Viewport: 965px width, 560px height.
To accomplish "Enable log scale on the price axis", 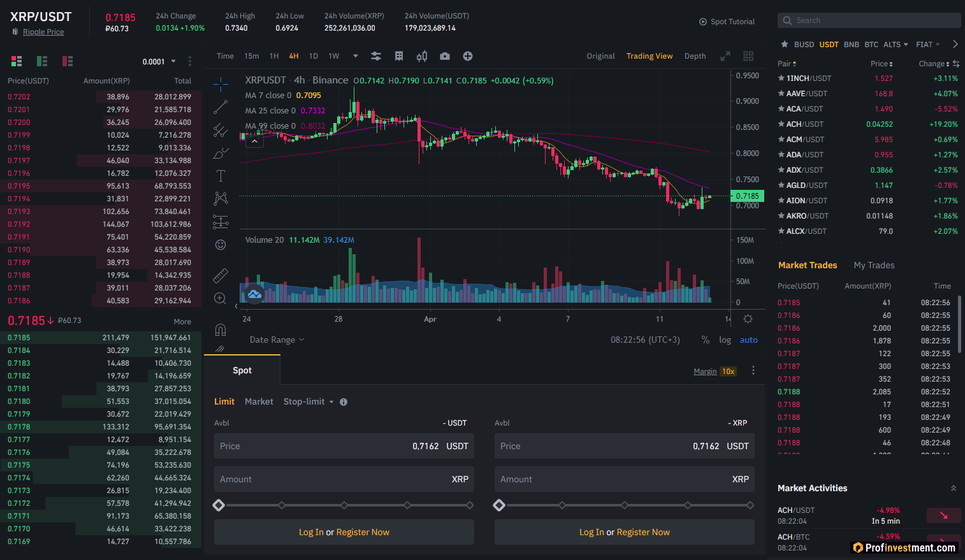I will tap(725, 340).
